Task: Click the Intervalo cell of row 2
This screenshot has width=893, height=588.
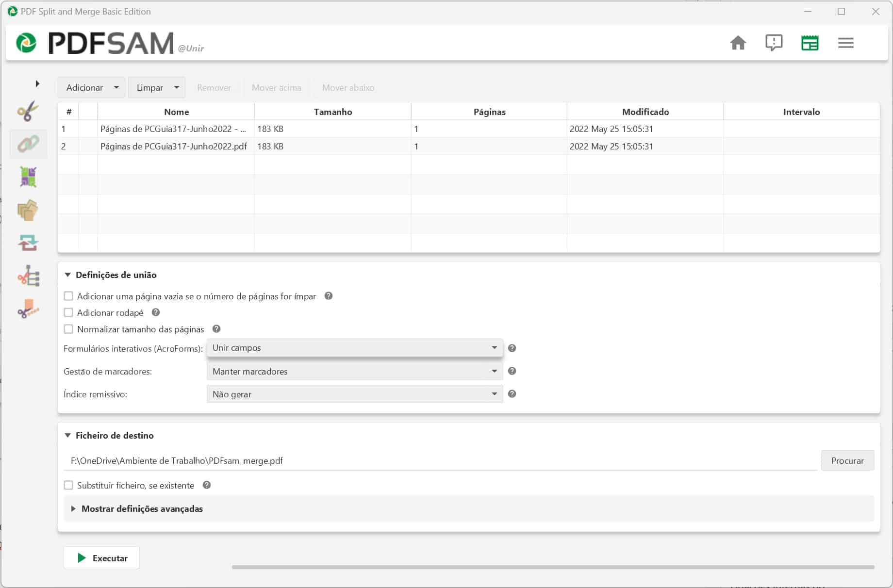Action: click(x=802, y=146)
